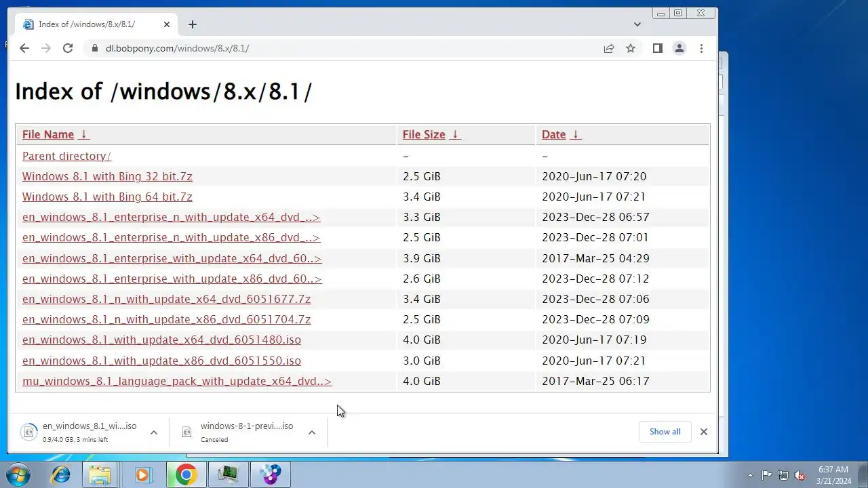Download Windows 8.1 with Bing 32 bit.7z
The width and height of the screenshot is (868, 488).
click(107, 176)
